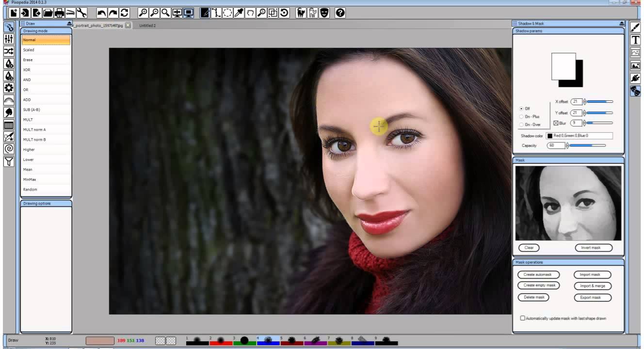Click the theater mask icon in top toolbar
Viewport: 644px width, 349px height.
coord(323,13)
